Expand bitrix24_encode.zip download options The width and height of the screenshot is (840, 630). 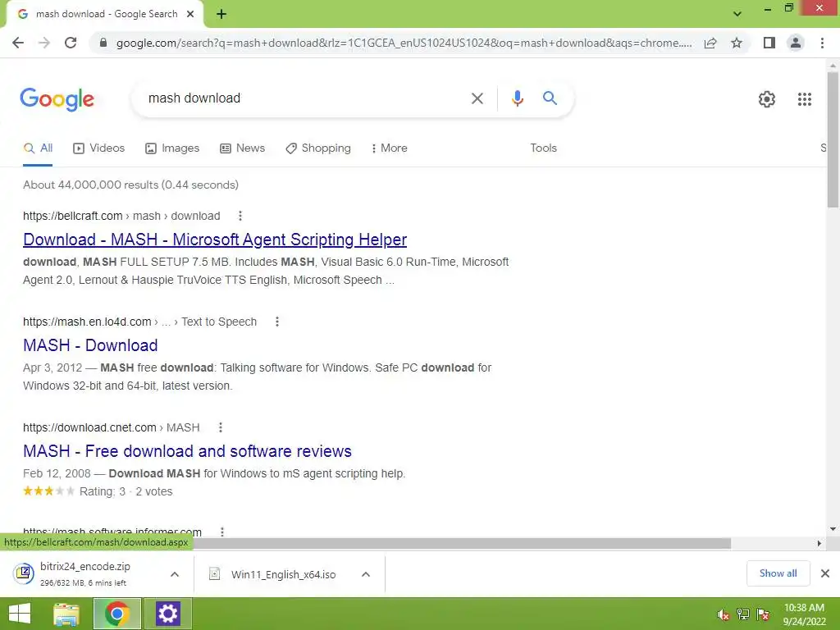pyautogui.click(x=175, y=574)
